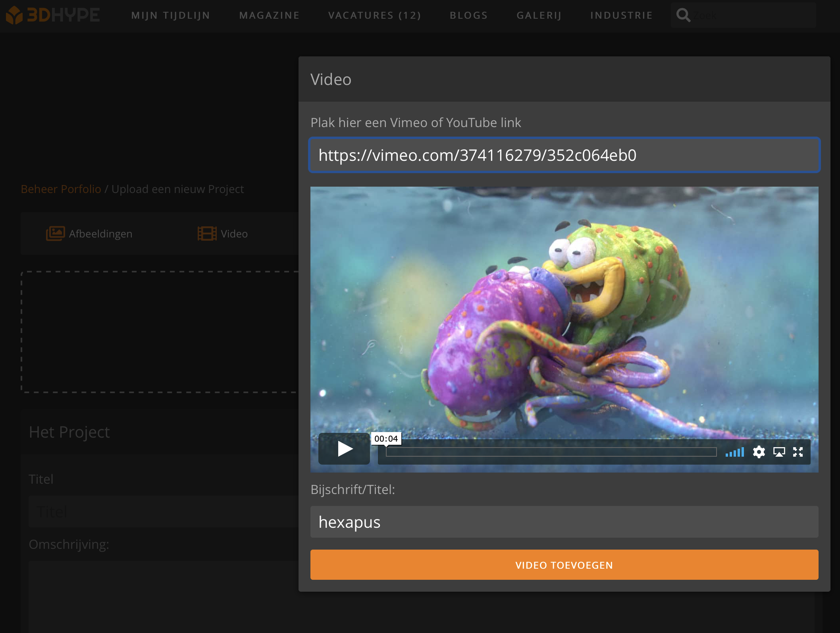Select the Video tab label
This screenshot has width=840, height=633.
click(x=234, y=234)
